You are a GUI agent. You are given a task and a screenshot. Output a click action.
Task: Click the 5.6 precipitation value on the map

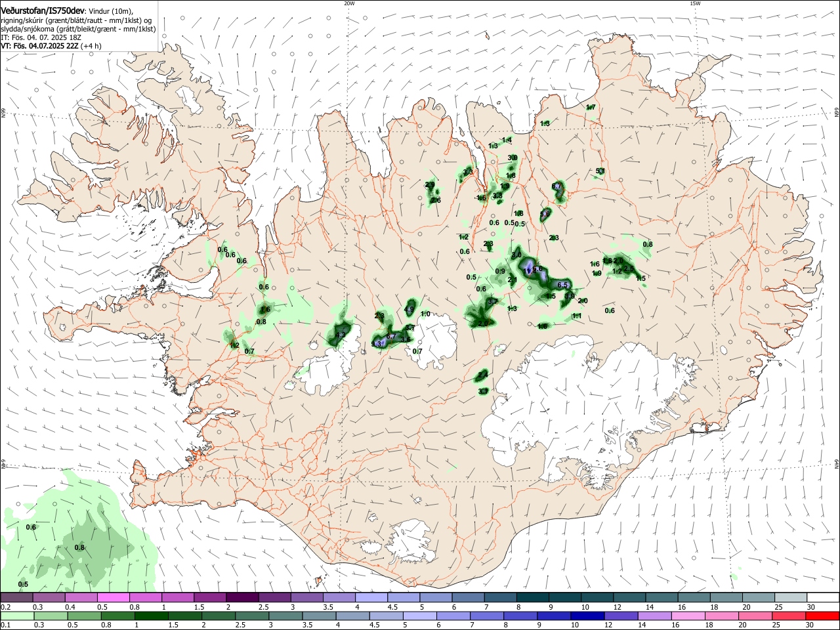(x=545, y=214)
